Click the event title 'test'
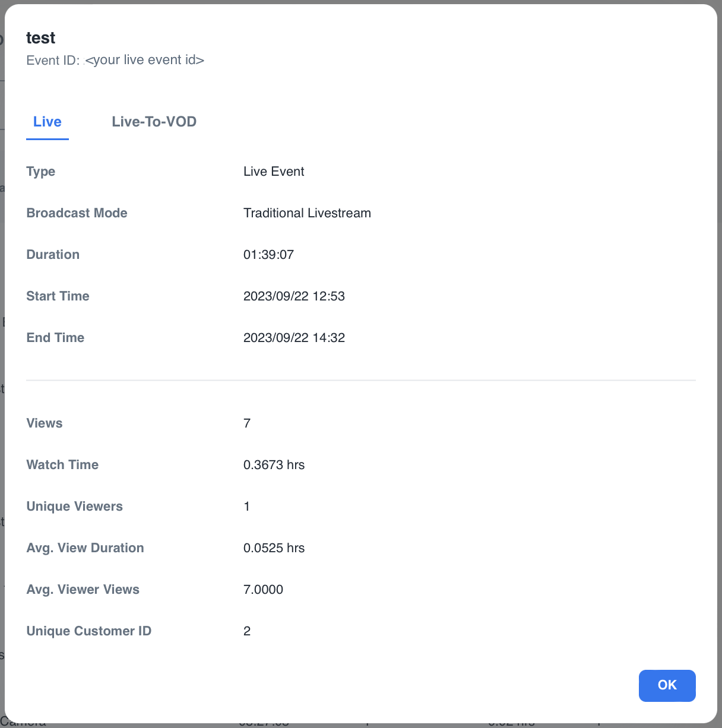 click(40, 38)
